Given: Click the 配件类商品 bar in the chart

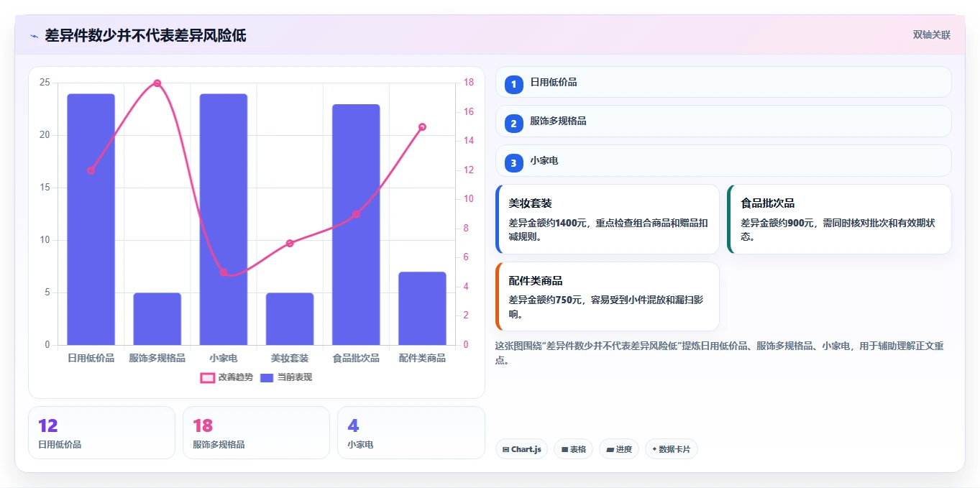Looking at the screenshot, I should pos(422,308).
